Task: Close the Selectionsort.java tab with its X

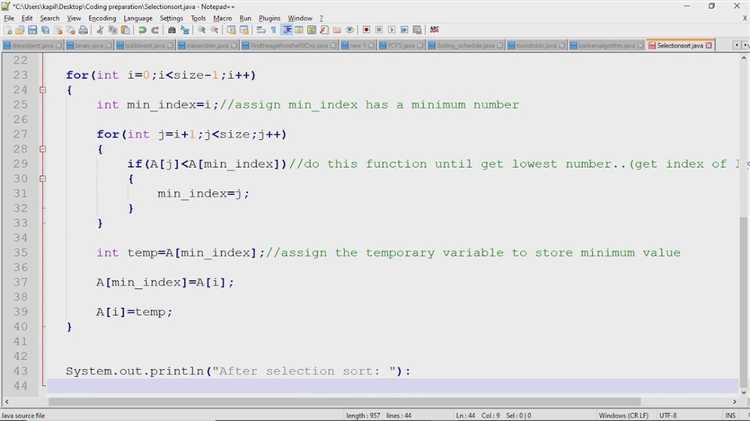Action: tap(709, 45)
